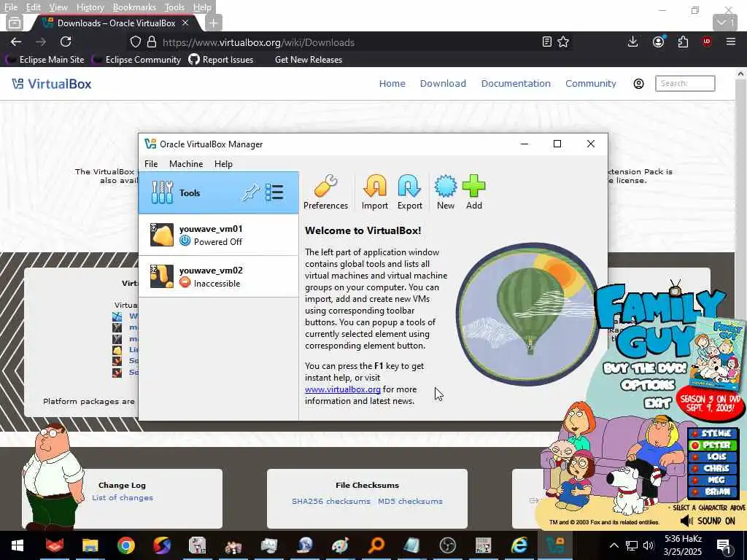Open Eclipse Community bookmark
The width and height of the screenshot is (747, 560).
click(137, 60)
